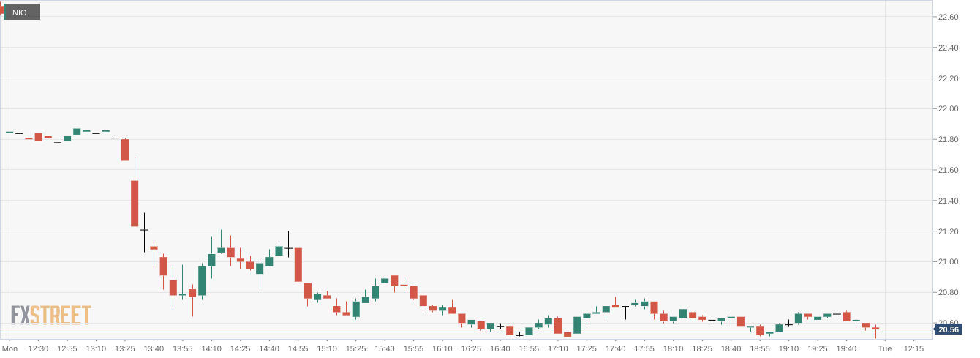Click the 22.00 price axis label

(948, 109)
